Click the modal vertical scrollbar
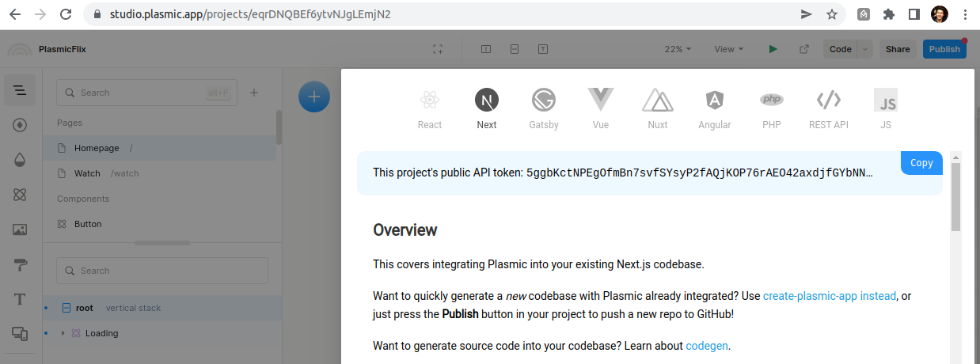The width and height of the screenshot is (980, 364). pos(955,198)
